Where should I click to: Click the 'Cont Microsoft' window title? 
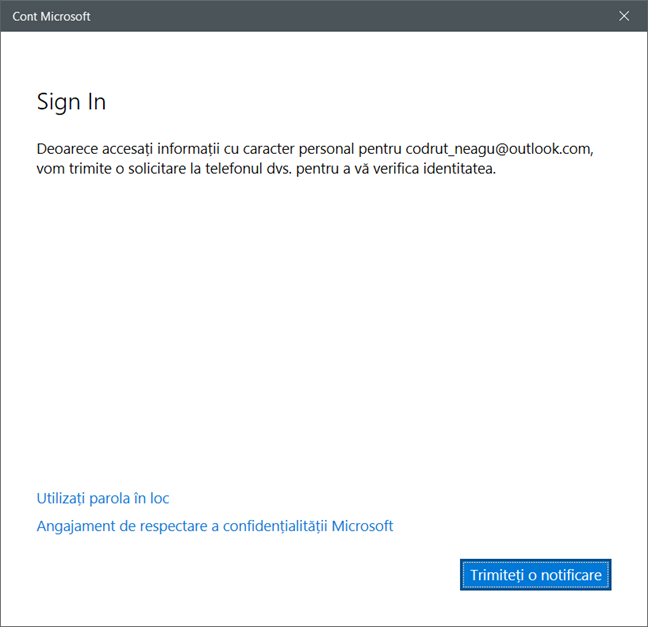[51, 17]
